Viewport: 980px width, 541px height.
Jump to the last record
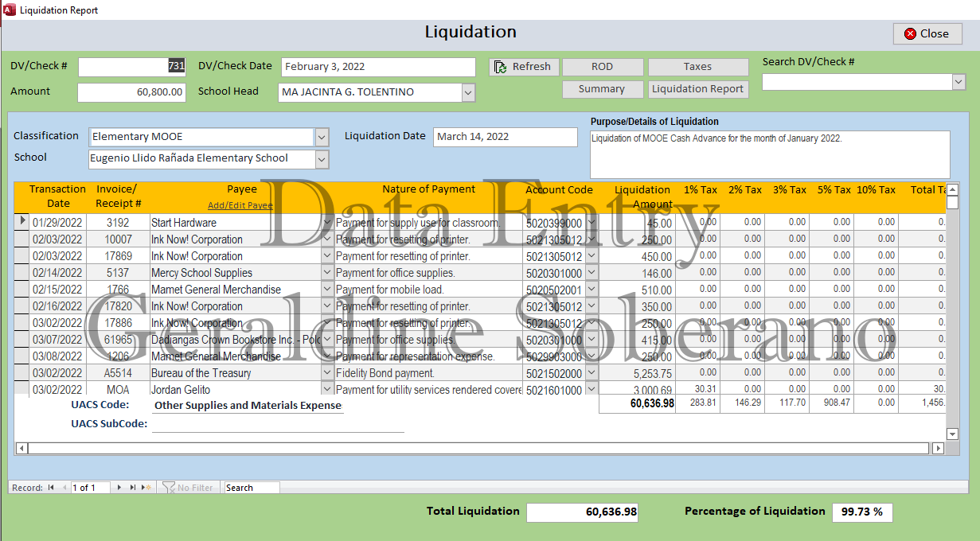[133, 488]
